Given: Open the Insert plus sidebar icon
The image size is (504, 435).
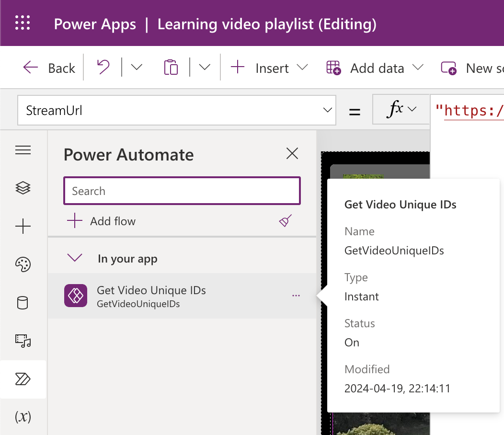Looking at the screenshot, I should click(23, 226).
